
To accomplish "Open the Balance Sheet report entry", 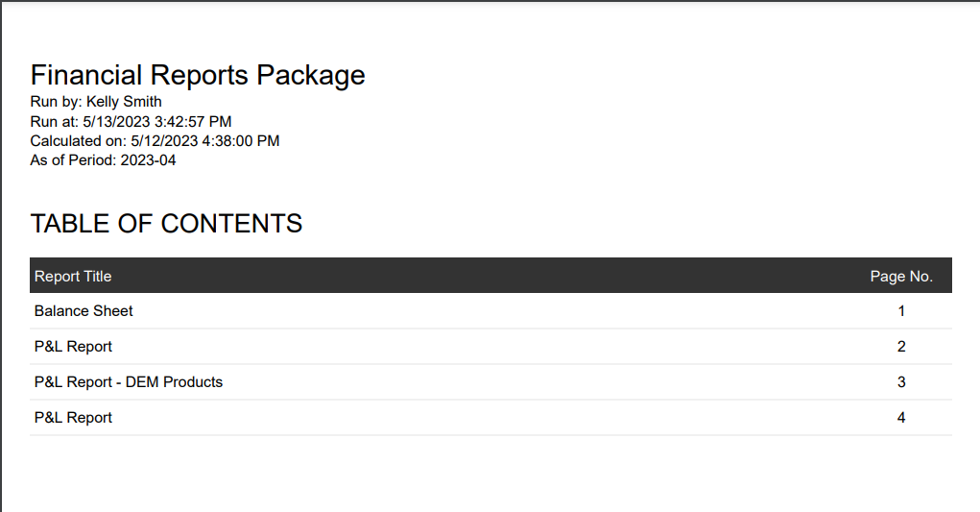I will (84, 311).
